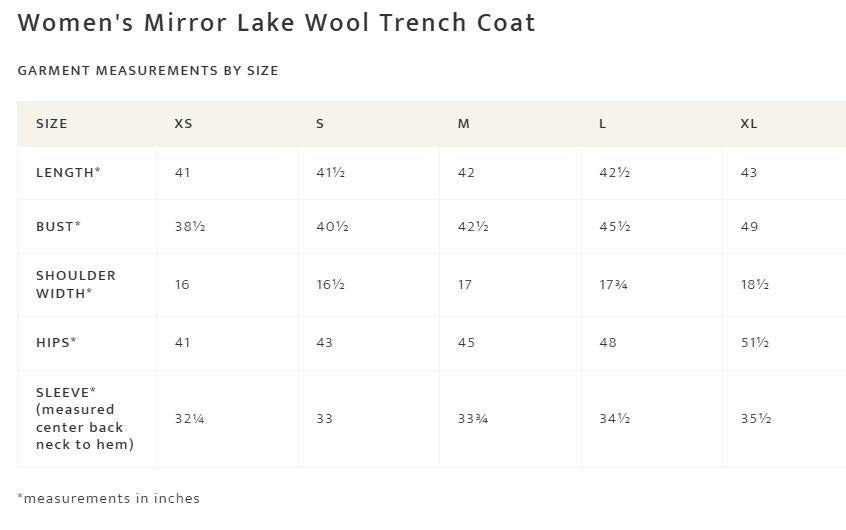Select the L size column header
The image size is (846, 530).
click(x=603, y=124)
